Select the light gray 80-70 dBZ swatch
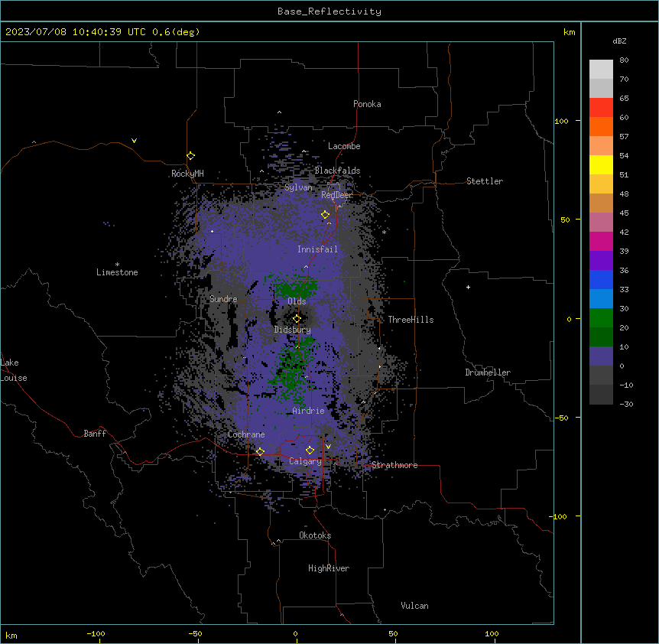This screenshot has height=644, width=659. 601,70
